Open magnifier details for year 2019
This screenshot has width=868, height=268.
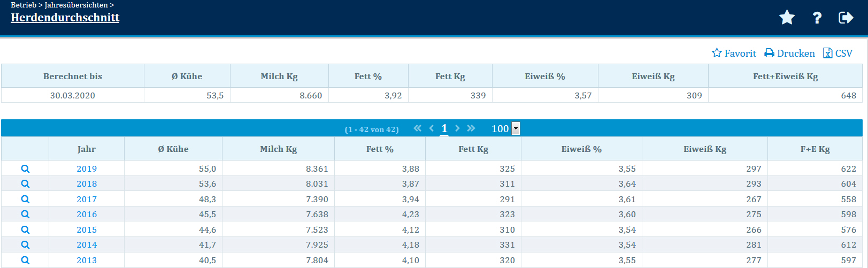25,169
